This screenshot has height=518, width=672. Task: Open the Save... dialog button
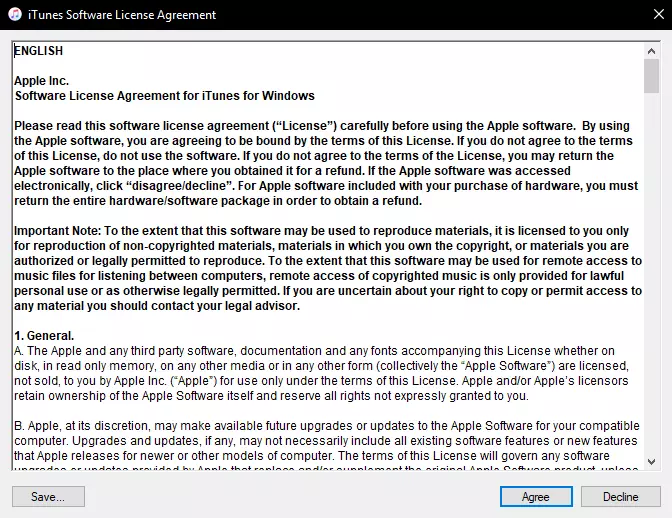click(48, 497)
